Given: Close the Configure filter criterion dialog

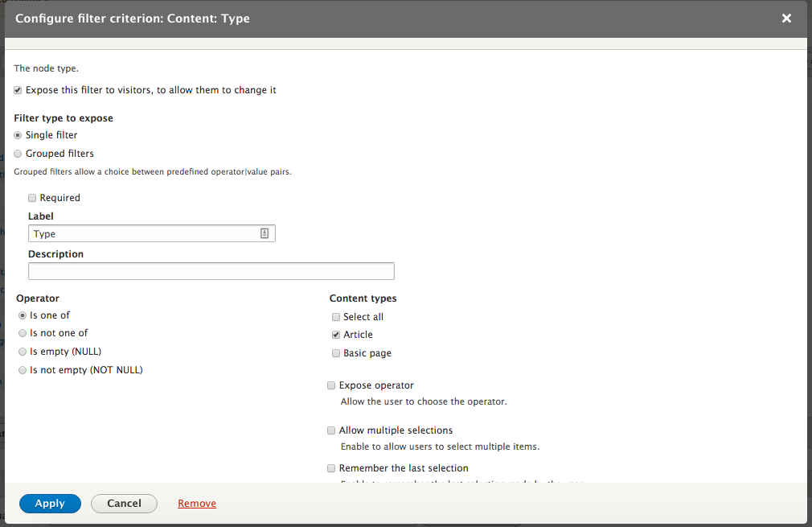Looking at the screenshot, I should [x=786, y=19].
